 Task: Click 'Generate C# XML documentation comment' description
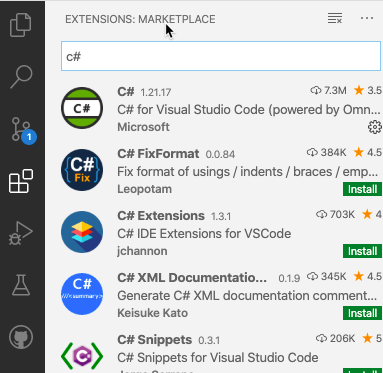tap(247, 296)
